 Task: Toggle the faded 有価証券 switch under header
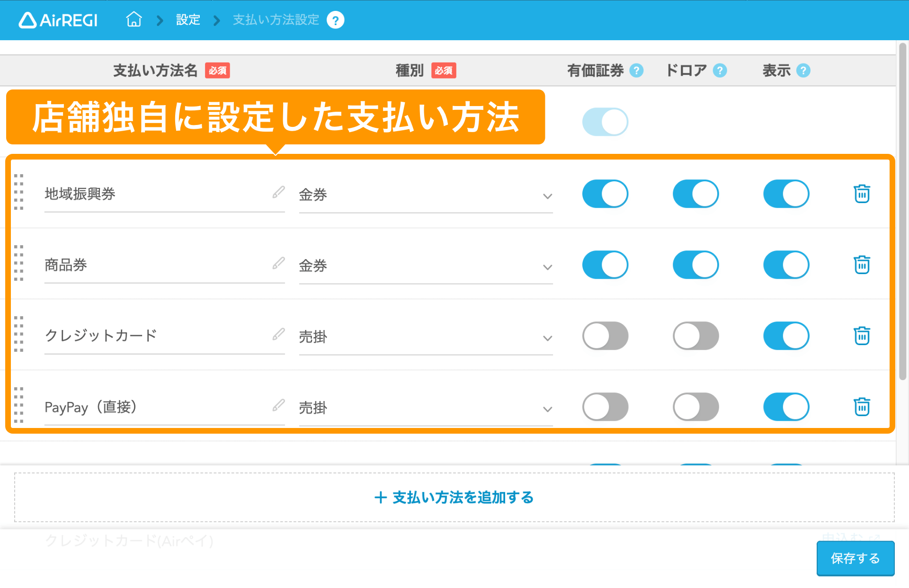tap(605, 122)
